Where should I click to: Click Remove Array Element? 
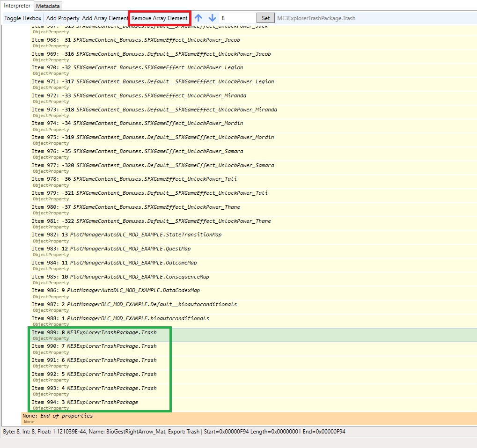coord(160,18)
